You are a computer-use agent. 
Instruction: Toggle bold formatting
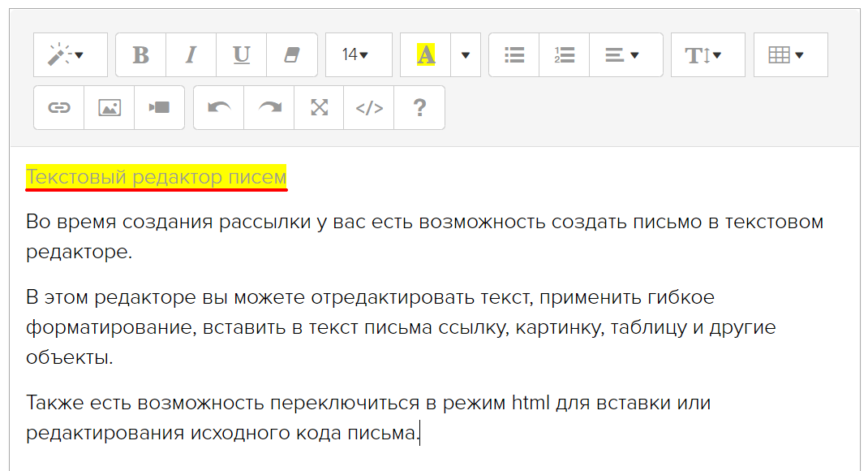pos(141,55)
